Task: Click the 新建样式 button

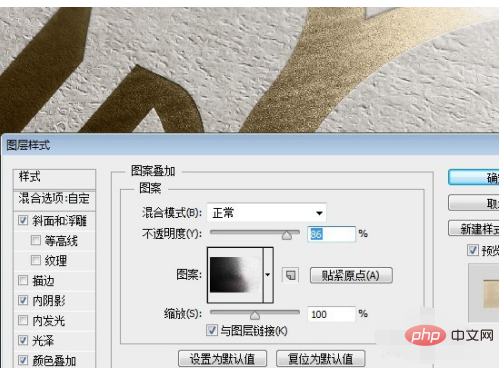Action: coord(474,229)
